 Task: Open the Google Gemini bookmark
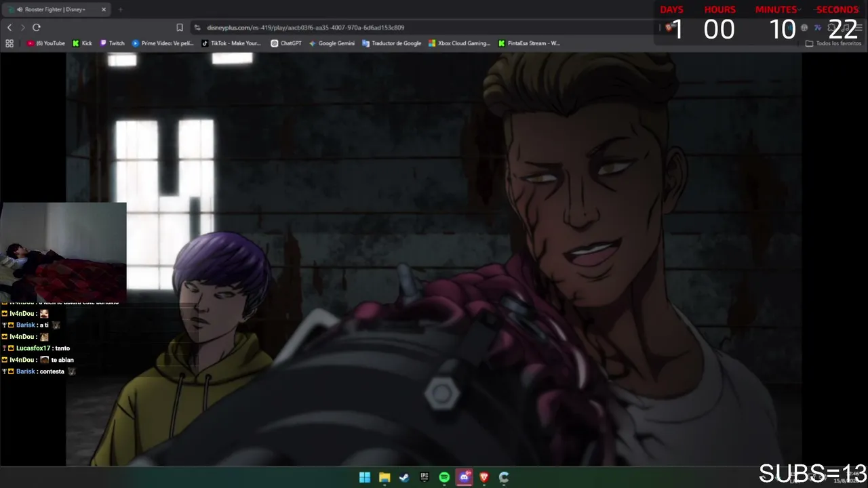point(332,43)
